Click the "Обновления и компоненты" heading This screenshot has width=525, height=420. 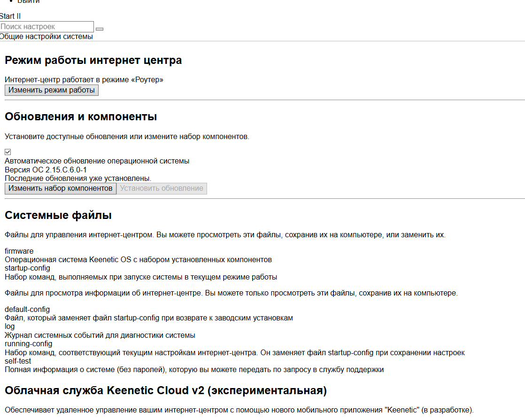click(x=81, y=117)
